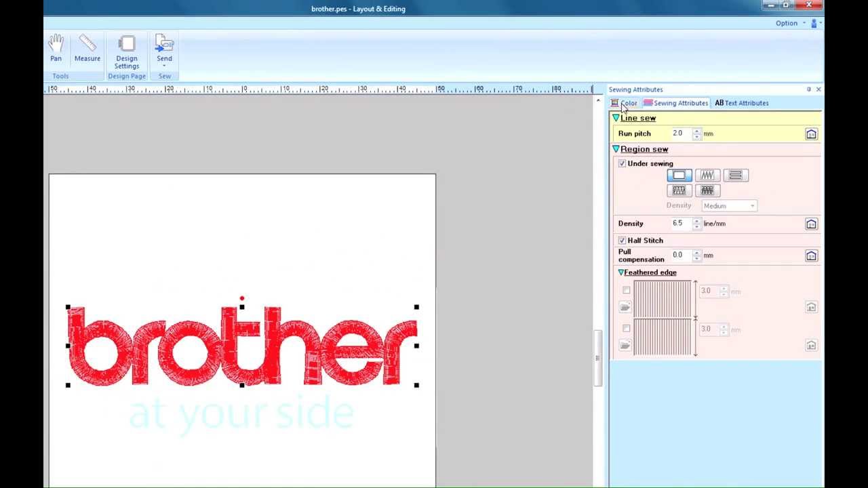Screen dimensions: 868x488
Task: Collapse the Feathered edge section
Action: point(620,272)
